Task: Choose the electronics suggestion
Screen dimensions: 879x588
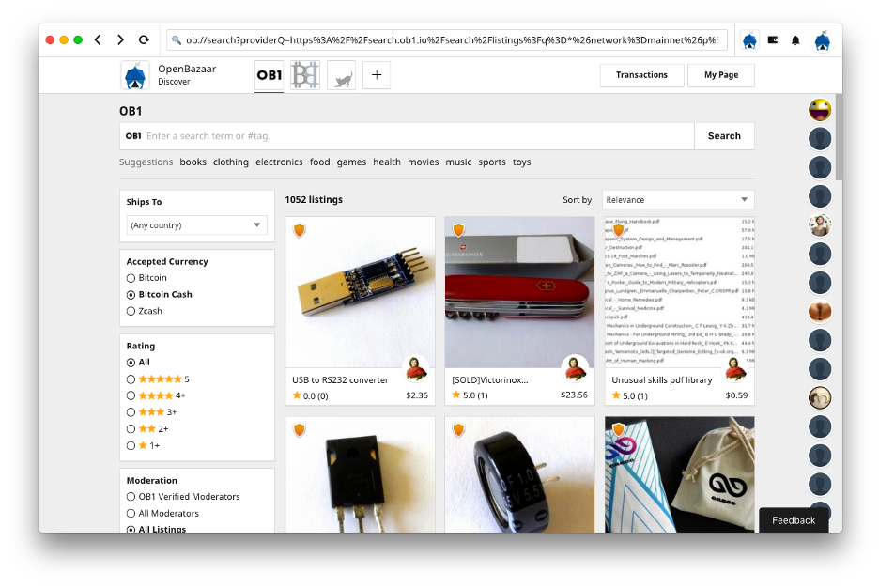Action: tap(279, 162)
